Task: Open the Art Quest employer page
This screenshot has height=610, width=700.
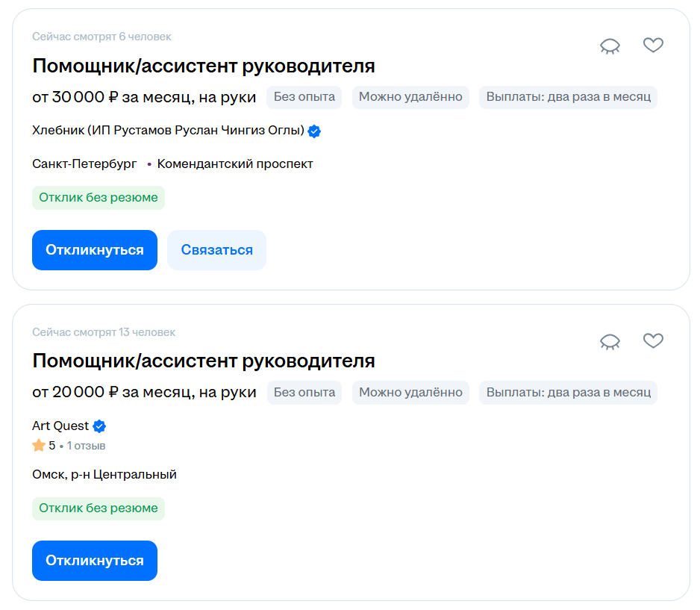Action: [x=60, y=426]
